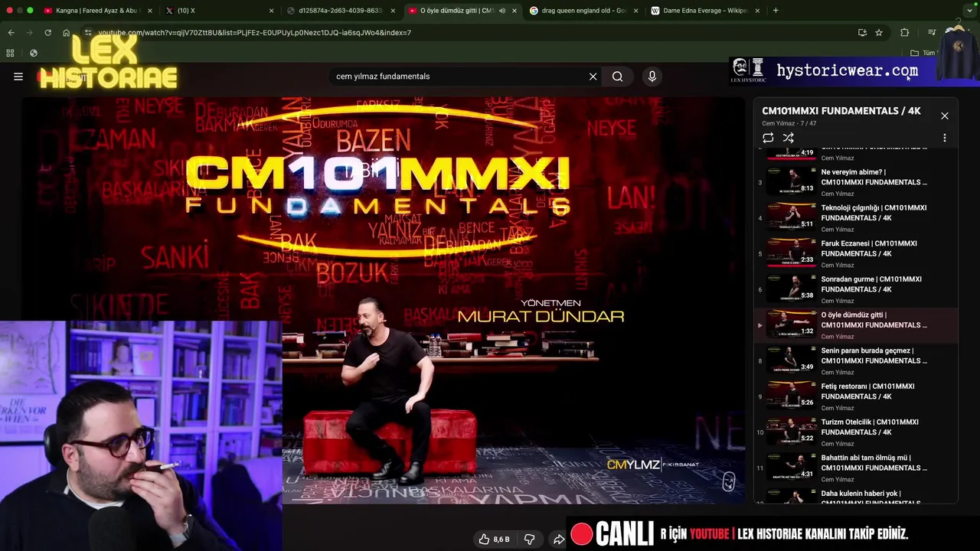This screenshot has width=980, height=551.
Task: Open 'Bahattin abi tam ölmüş mü' thumbnail
Action: 792,467
